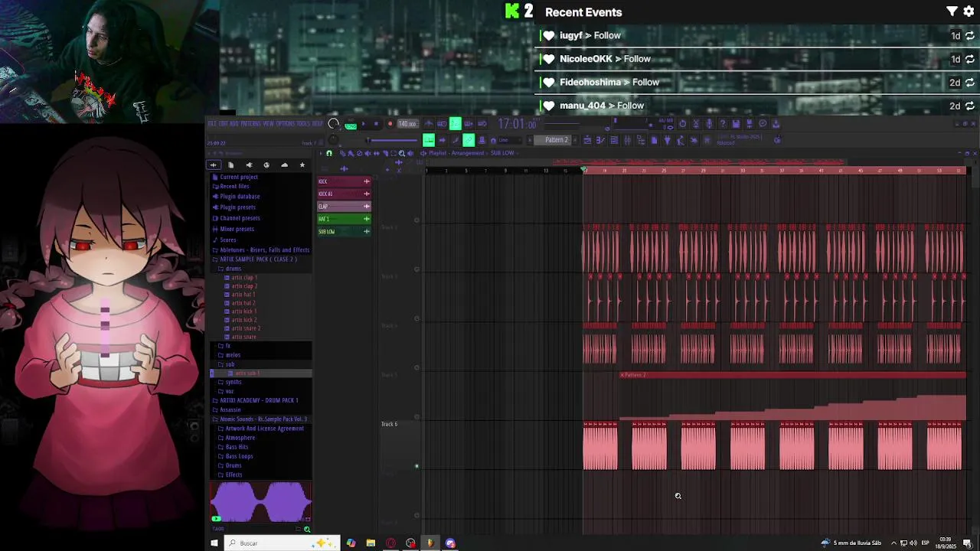This screenshot has width=980, height=551.
Task: Open the Line snap dropdown
Action: point(508,140)
